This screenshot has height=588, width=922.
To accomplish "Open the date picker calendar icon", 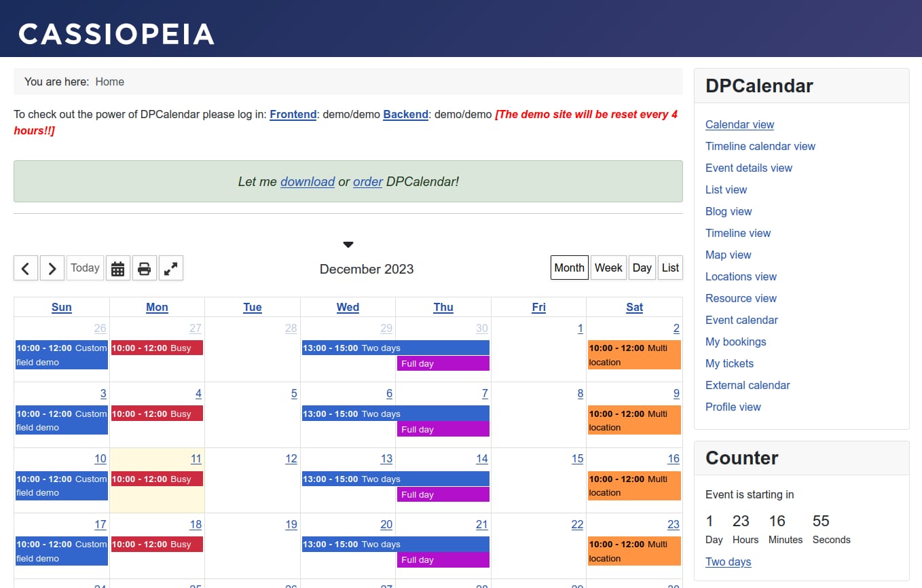I will [x=117, y=268].
